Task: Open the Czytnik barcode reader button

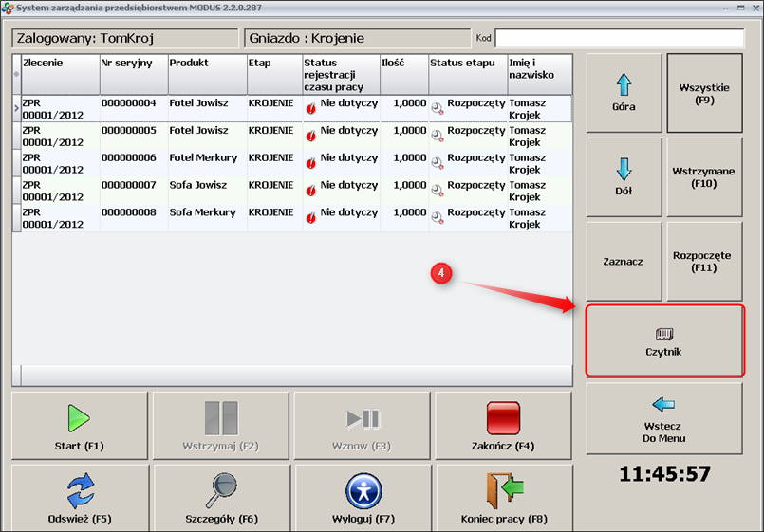Action: (664, 340)
